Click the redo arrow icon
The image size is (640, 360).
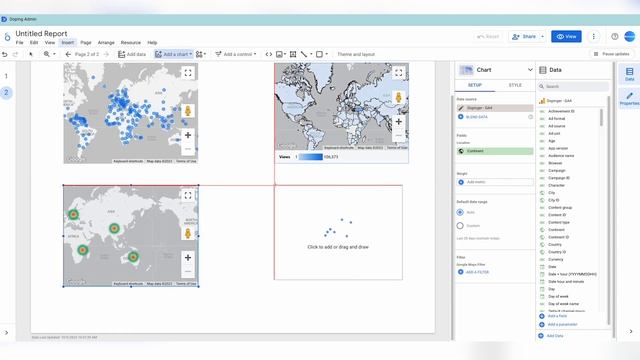coord(16,54)
